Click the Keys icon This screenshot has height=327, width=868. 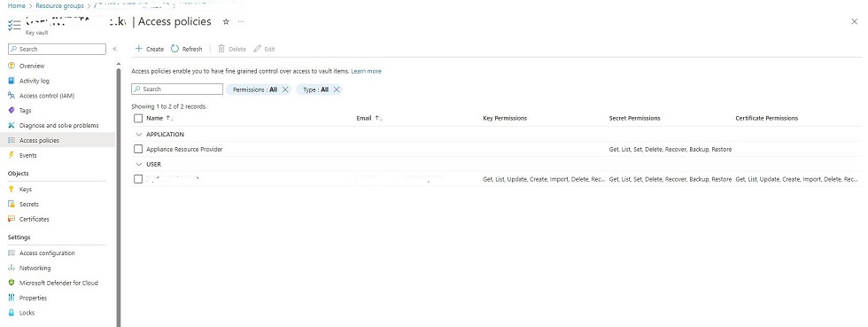(x=11, y=190)
